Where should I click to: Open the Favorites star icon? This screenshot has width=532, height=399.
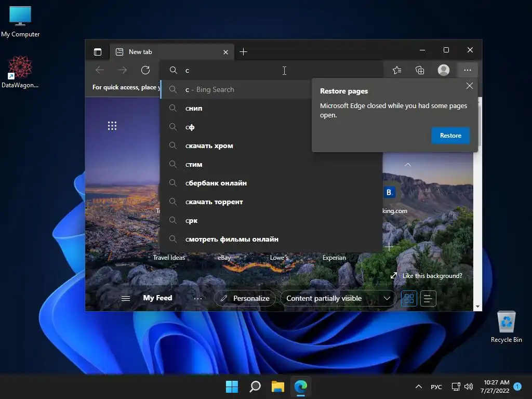(x=397, y=70)
